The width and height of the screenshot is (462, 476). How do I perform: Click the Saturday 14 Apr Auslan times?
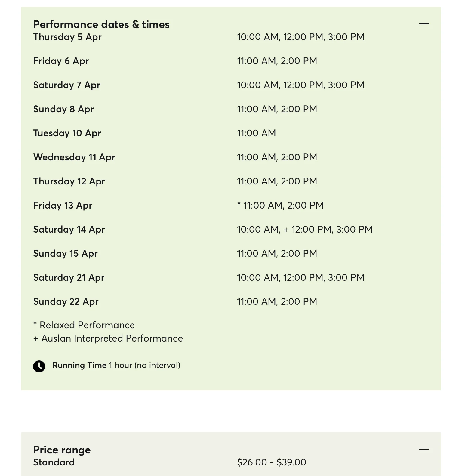305,229
